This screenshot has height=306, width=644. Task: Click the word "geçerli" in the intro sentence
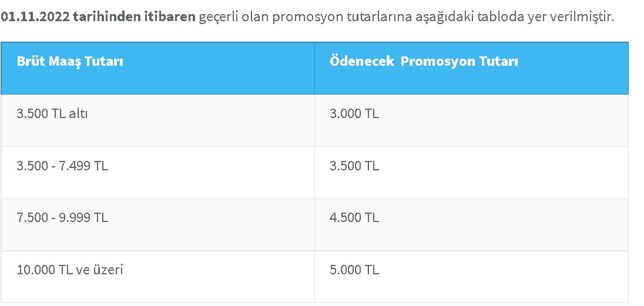218,17
